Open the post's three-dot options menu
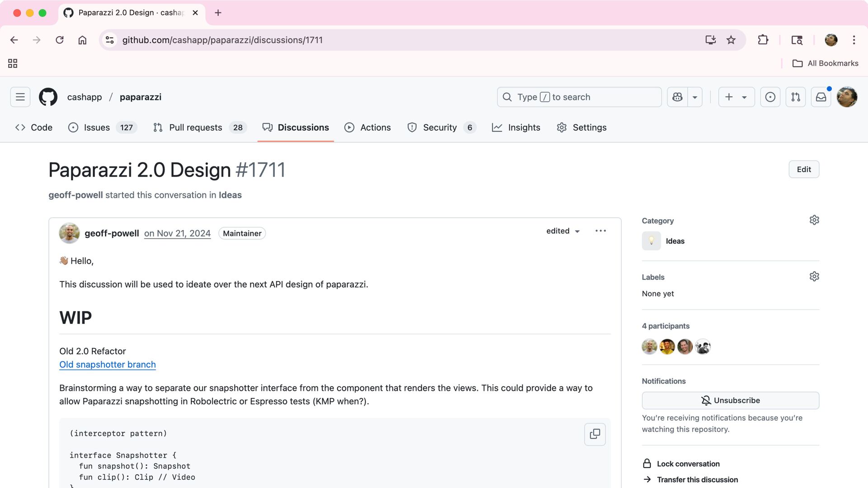Screen dimensions: 868x488 tap(600, 231)
